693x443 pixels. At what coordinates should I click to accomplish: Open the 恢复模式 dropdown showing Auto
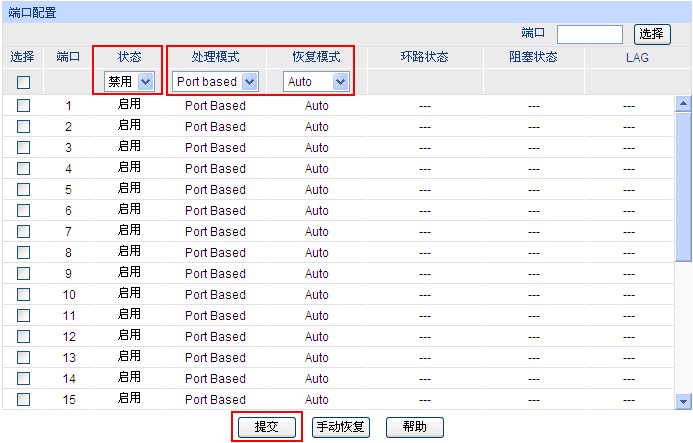click(x=316, y=82)
